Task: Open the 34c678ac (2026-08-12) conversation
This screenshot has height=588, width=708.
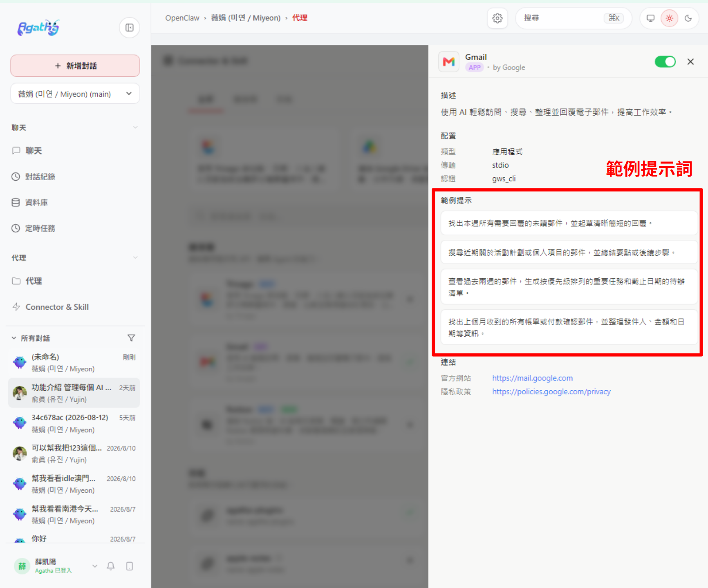Action: (74, 423)
